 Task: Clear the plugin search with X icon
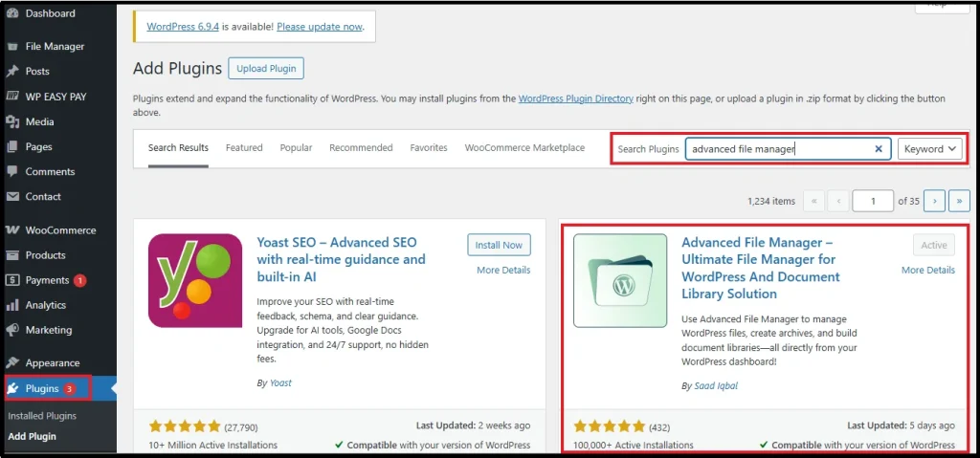point(879,149)
